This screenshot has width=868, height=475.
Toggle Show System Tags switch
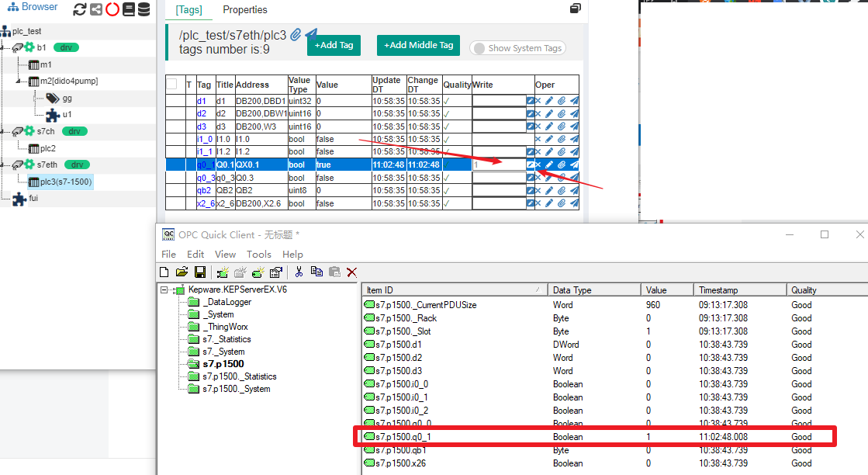[517, 48]
